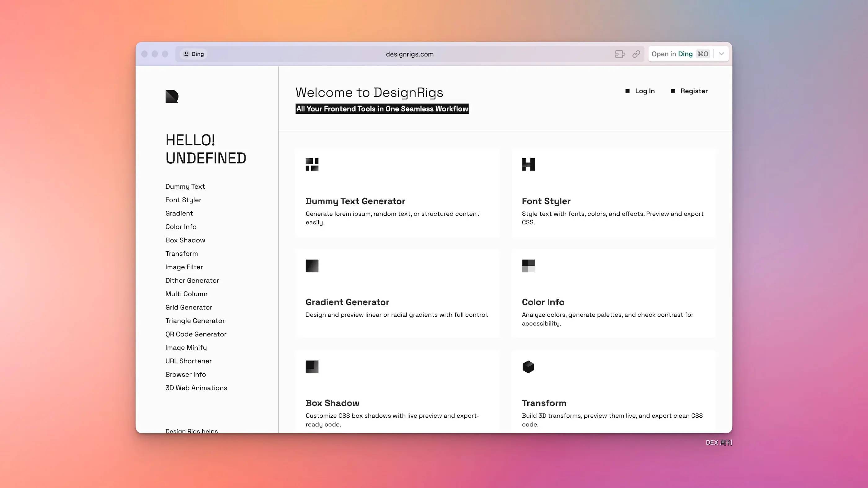Viewport: 868px width, 488px height.
Task: Click the Font Styler H icon
Action: tap(528, 165)
